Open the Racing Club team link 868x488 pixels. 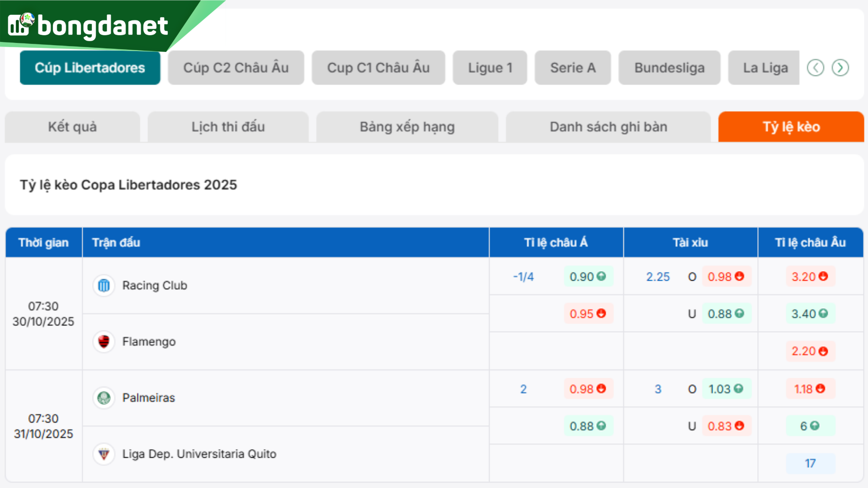point(155,286)
